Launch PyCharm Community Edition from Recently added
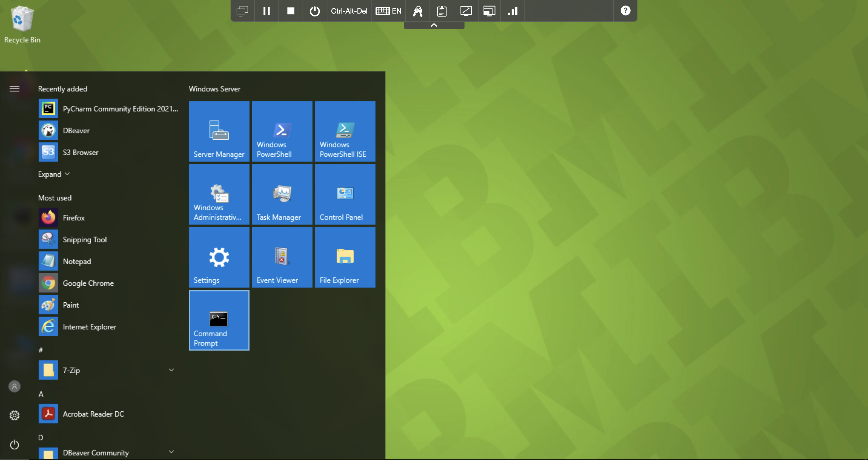The height and width of the screenshot is (460, 868). 108,108
